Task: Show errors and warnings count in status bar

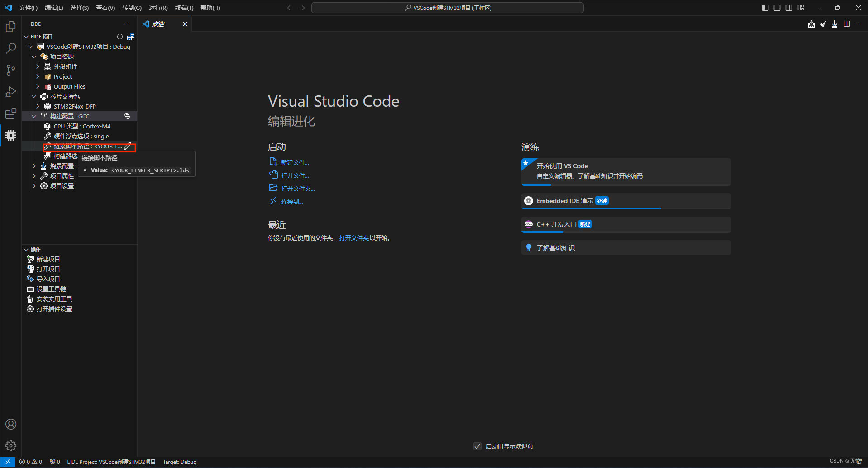Action: (x=31, y=462)
